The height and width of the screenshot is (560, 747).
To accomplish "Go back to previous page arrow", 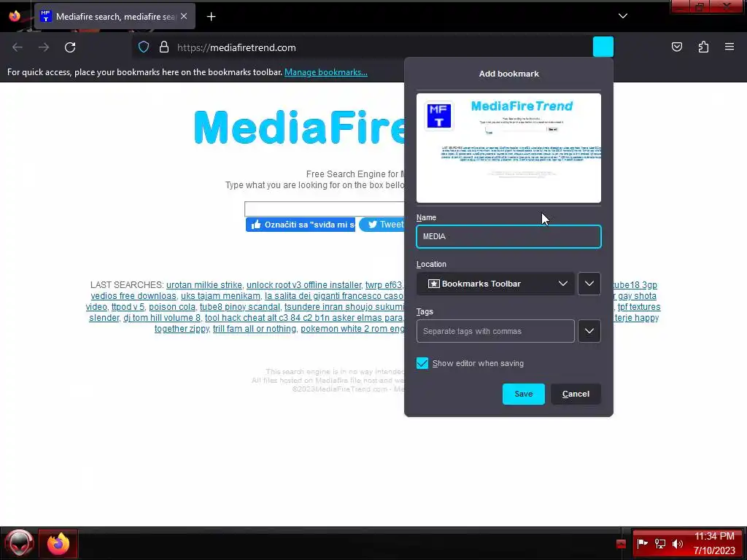I will tap(18, 47).
